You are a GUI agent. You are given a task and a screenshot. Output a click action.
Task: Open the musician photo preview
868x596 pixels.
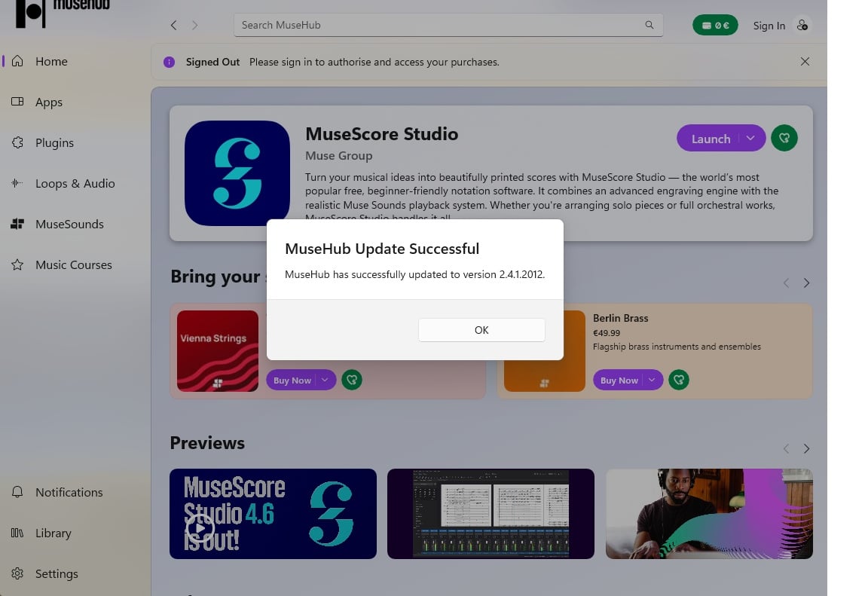coord(709,514)
